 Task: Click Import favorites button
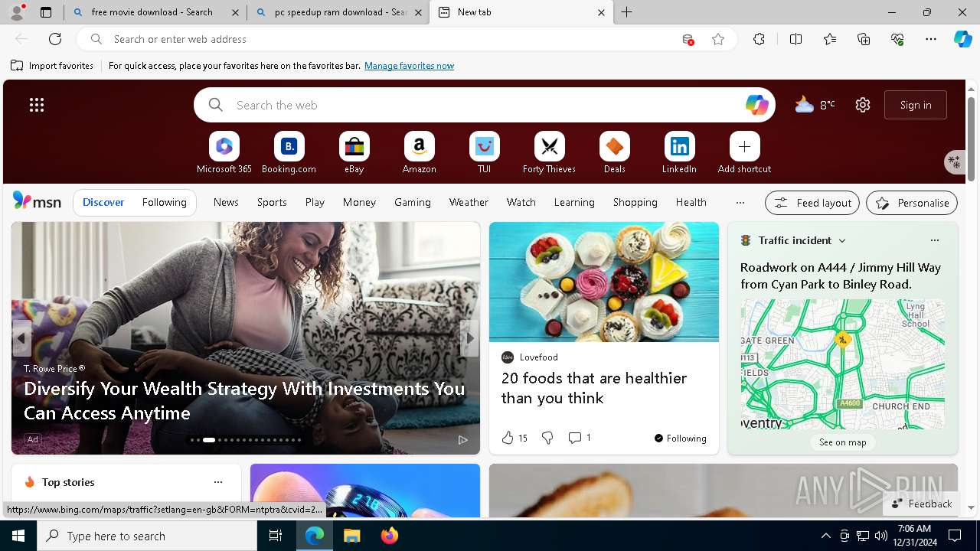click(52, 66)
